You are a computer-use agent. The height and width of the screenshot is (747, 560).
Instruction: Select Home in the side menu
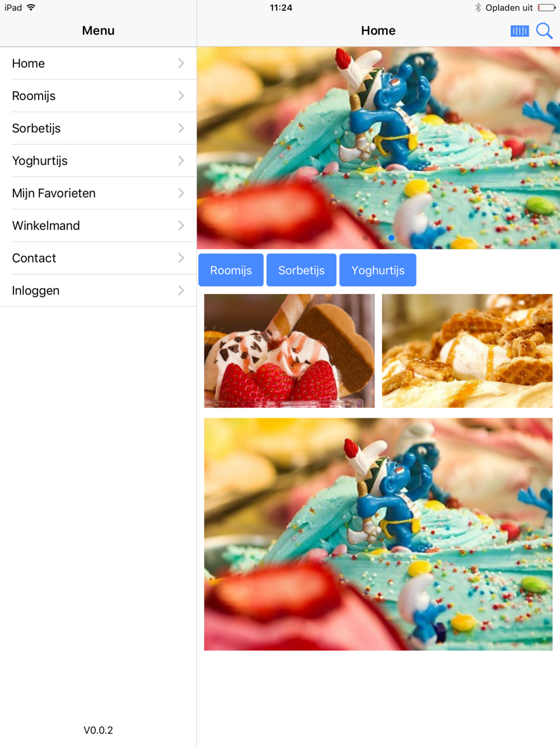tap(98, 63)
